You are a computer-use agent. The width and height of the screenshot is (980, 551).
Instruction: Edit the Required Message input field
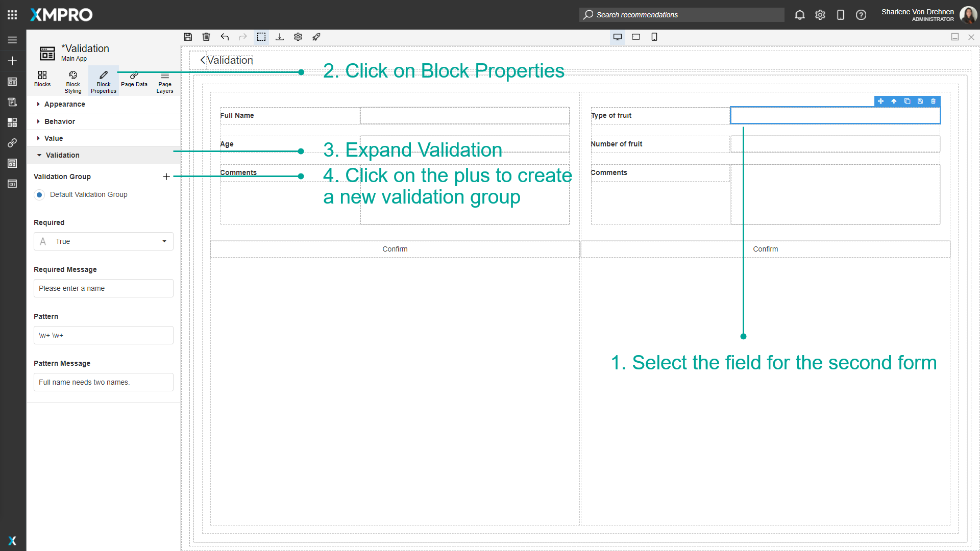[103, 288]
